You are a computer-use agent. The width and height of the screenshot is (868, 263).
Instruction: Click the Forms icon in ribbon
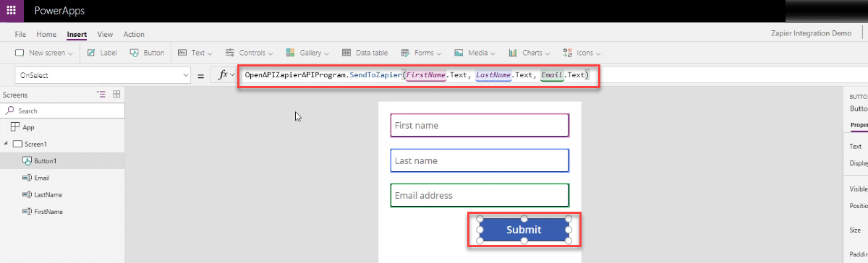click(405, 53)
